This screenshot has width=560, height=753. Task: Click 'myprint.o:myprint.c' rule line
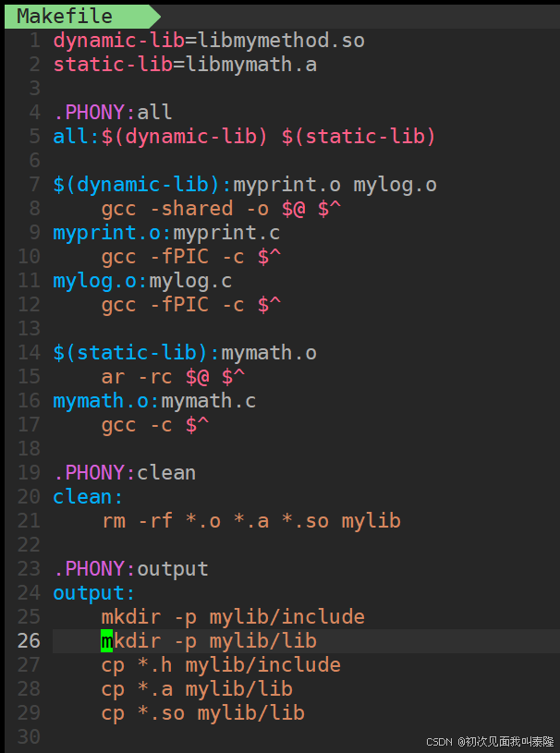(x=166, y=233)
